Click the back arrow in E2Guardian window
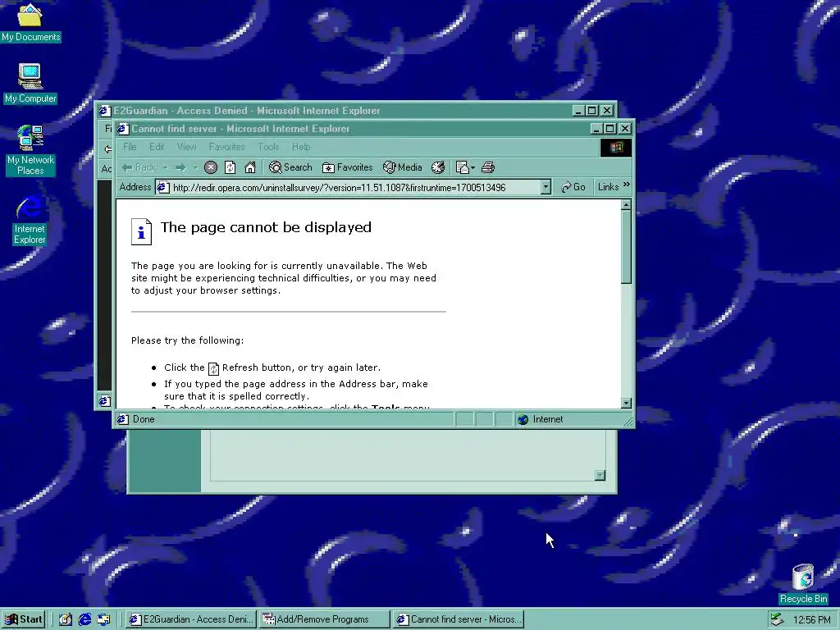Viewport: 840px width, 630px height. (107, 149)
